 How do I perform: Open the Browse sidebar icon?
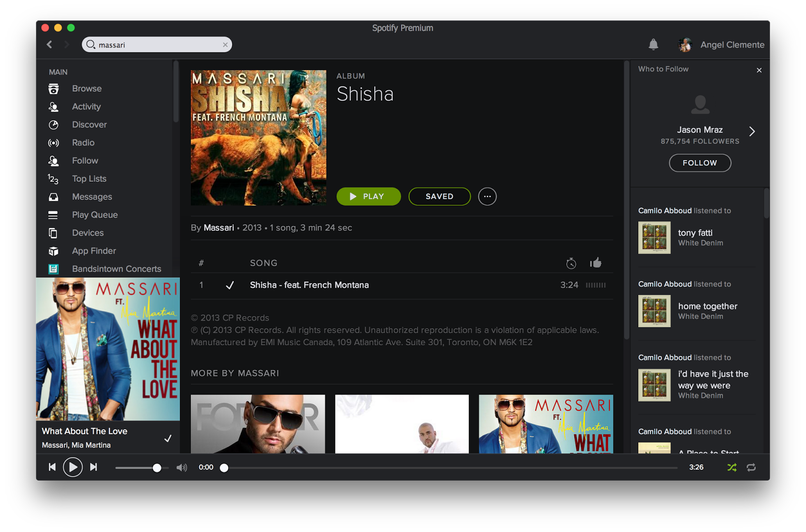point(53,89)
